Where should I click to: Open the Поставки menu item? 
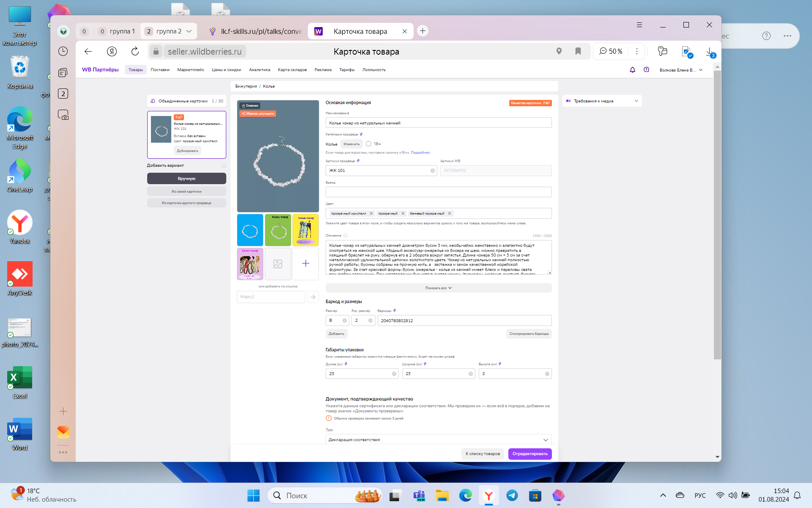coord(160,70)
